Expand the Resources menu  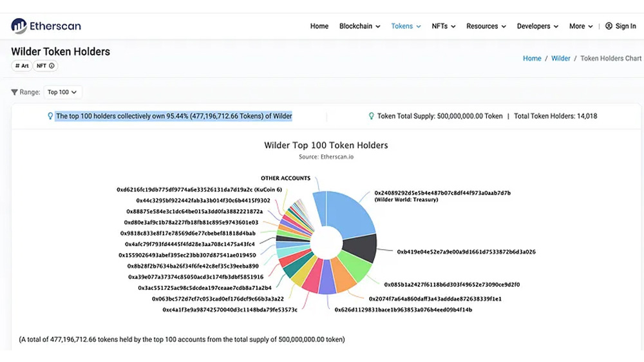click(486, 26)
